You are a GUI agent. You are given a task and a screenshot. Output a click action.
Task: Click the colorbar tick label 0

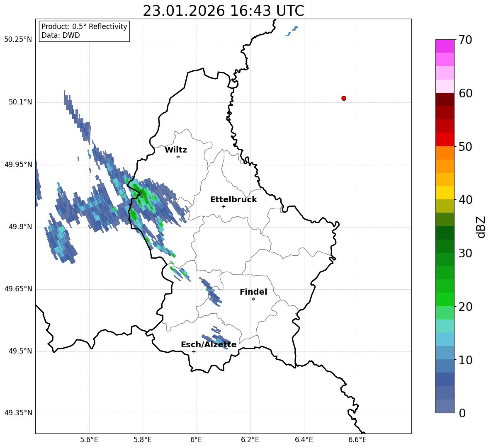click(462, 413)
